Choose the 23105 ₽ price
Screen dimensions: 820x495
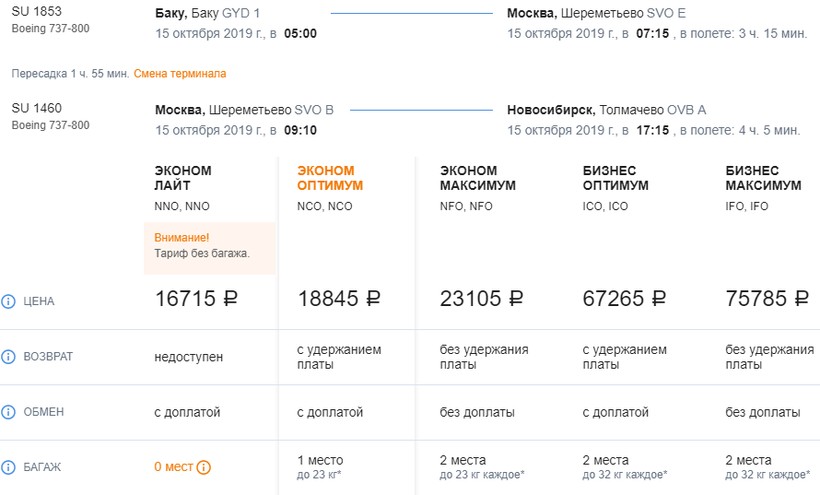click(x=482, y=298)
